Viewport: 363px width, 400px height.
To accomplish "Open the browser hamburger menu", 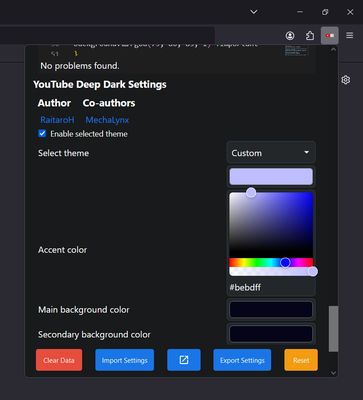I will pos(349,35).
